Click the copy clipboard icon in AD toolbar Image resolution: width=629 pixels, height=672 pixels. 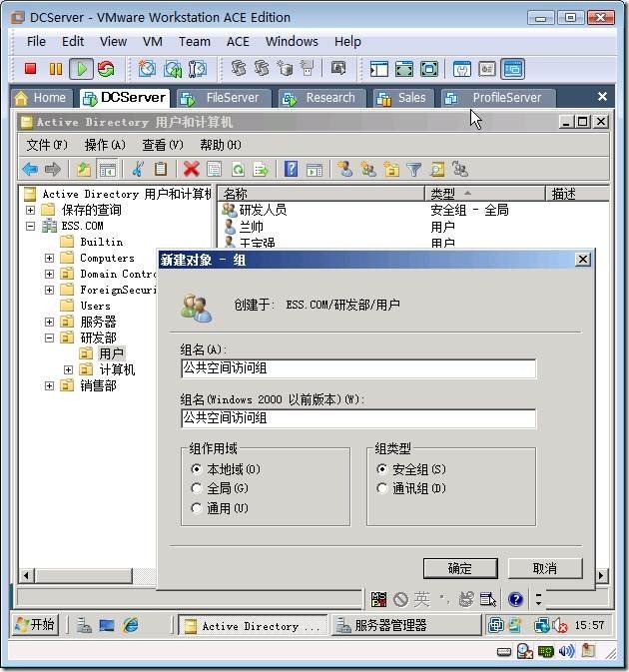[161, 170]
